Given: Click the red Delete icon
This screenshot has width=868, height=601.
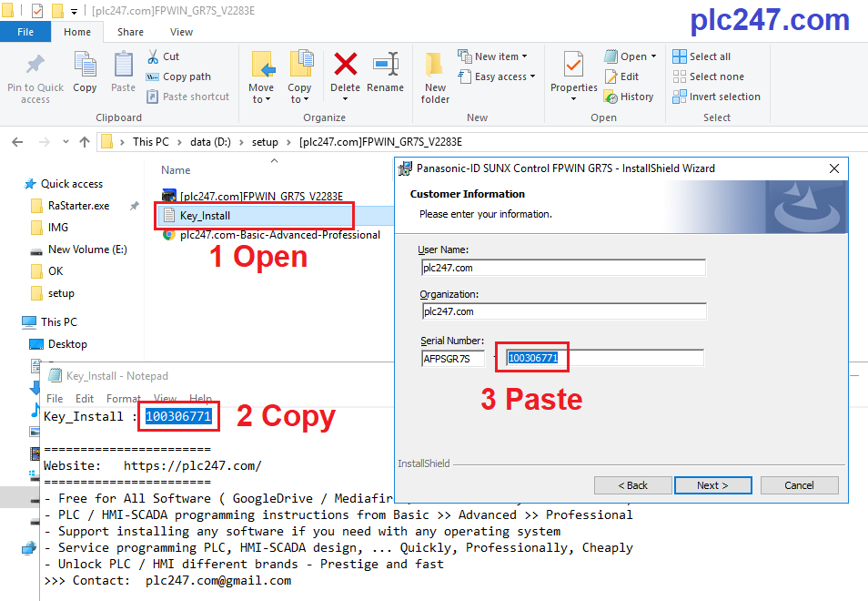Looking at the screenshot, I should (346, 65).
